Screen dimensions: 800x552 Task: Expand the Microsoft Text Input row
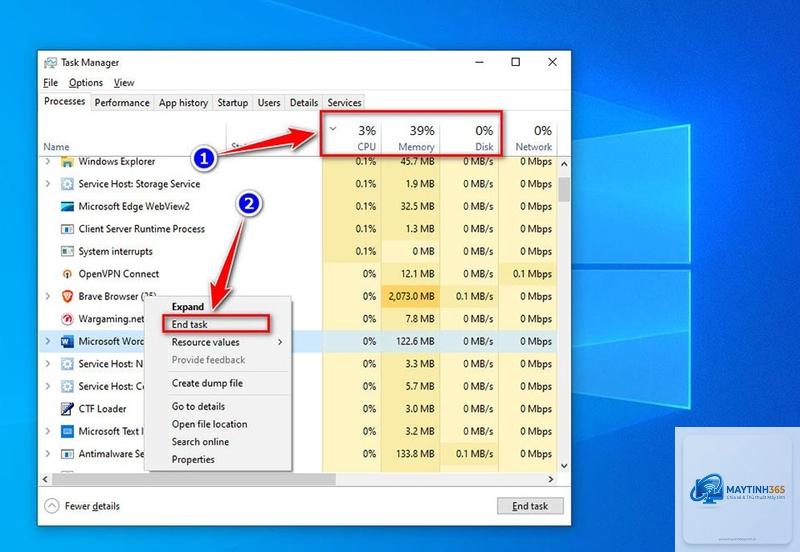[x=48, y=431]
